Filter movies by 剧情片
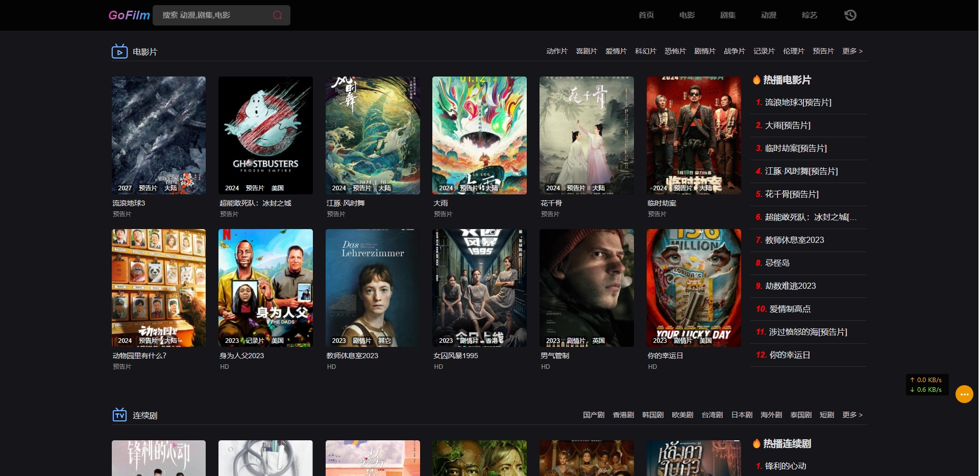Image resolution: width=980 pixels, height=476 pixels. (x=705, y=51)
